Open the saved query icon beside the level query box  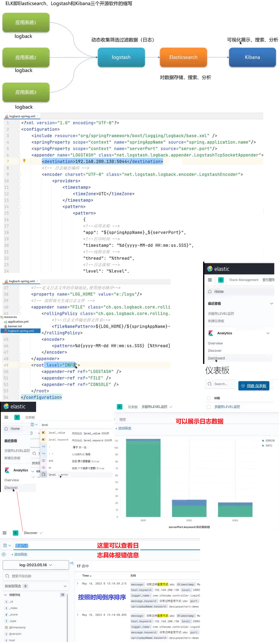pyautogui.click(x=34, y=425)
